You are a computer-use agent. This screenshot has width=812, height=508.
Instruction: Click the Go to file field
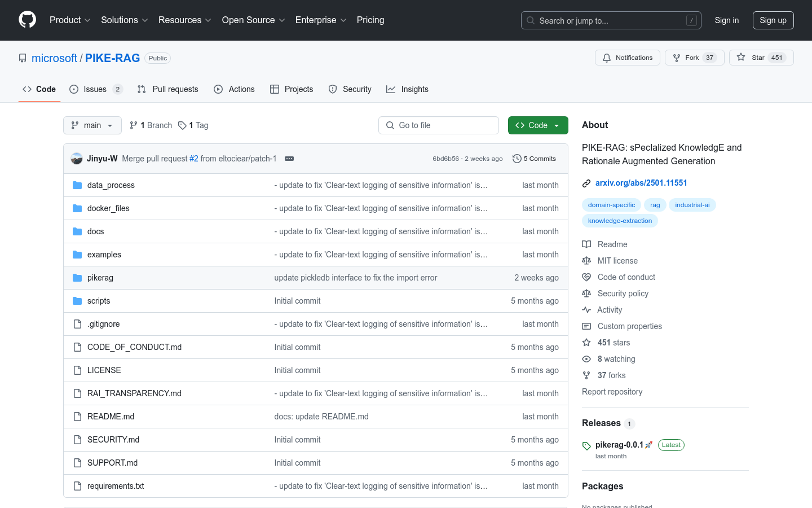point(439,125)
